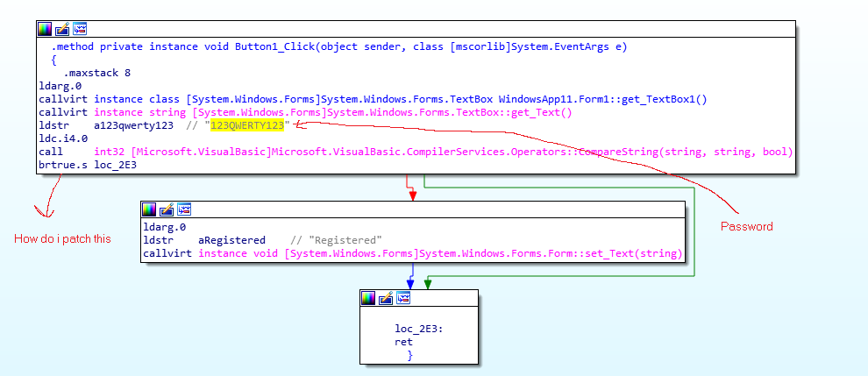This screenshot has height=376, width=868.
Task: Click the ret instruction in bottom node
Action: coord(403,342)
